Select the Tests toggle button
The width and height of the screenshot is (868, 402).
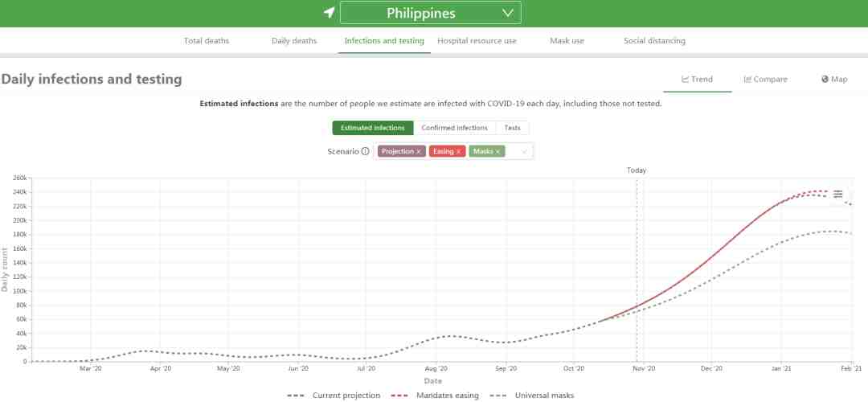[x=512, y=128]
